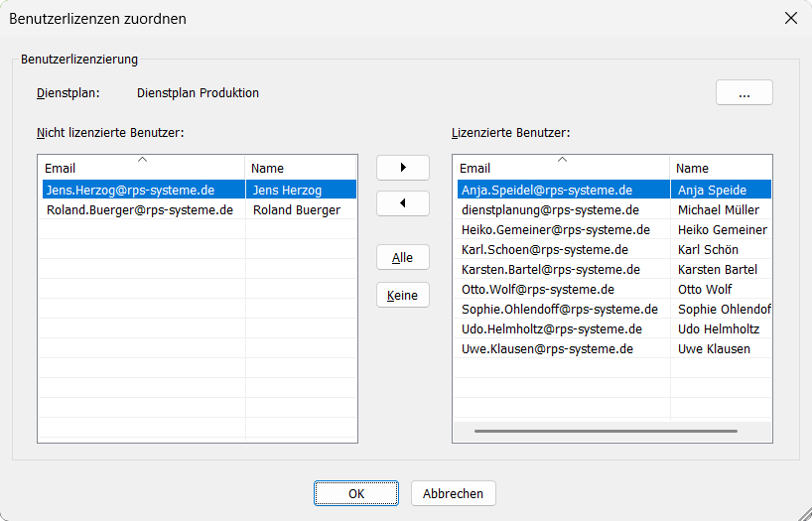The height and width of the screenshot is (521, 812).
Task: Sort licensed users by Email column header
Action: tap(562, 168)
